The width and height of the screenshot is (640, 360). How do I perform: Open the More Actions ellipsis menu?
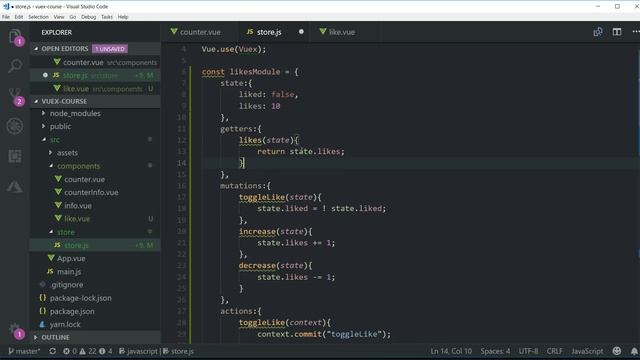pos(635,32)
